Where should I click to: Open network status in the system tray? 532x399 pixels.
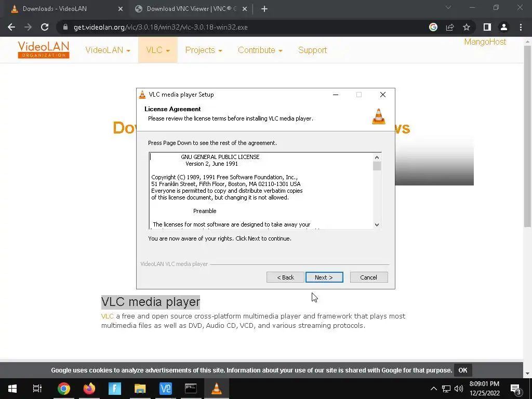[446, 389]
